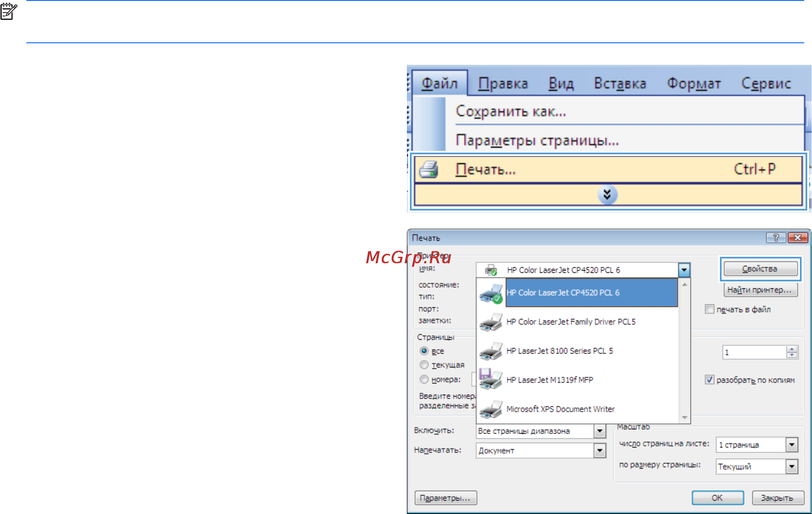The image size is (812, 514).
Task: Click the help question mark button in the Печать title bar
Action: [776, 238]
